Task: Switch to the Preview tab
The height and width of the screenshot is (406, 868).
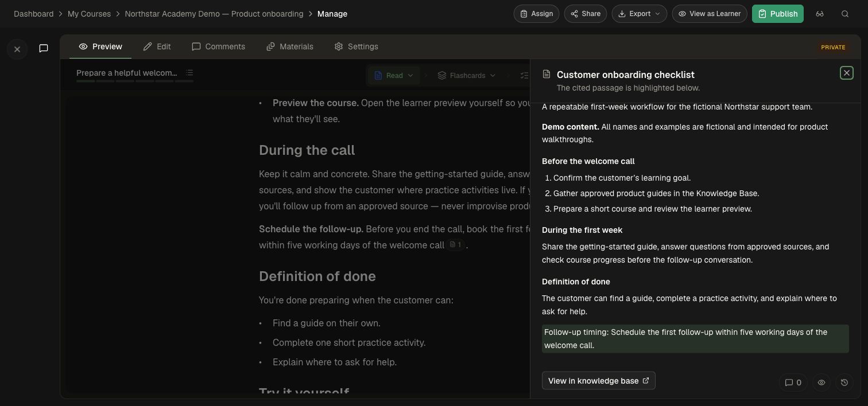Action: [x=100, y=46]
